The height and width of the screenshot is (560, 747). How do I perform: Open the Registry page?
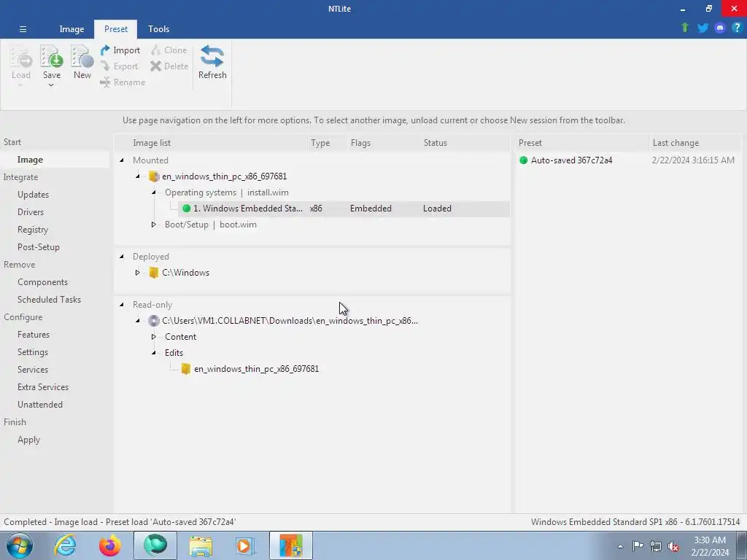(x=32, y=230)
